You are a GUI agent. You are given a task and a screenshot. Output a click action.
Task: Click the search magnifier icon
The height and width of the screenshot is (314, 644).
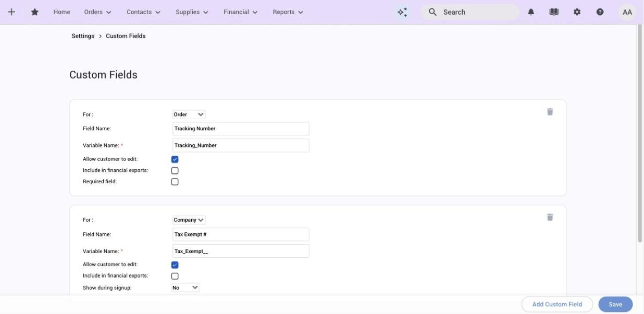432,12
